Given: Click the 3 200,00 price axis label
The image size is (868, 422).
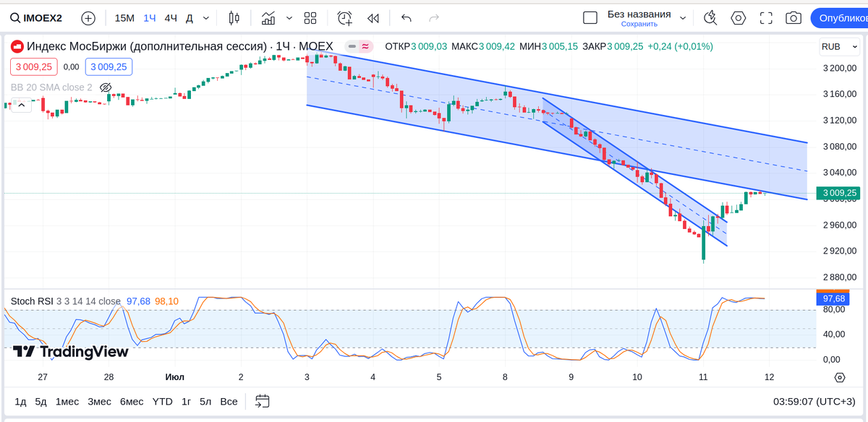Looking at the screenshot, I should coord(840,69).
